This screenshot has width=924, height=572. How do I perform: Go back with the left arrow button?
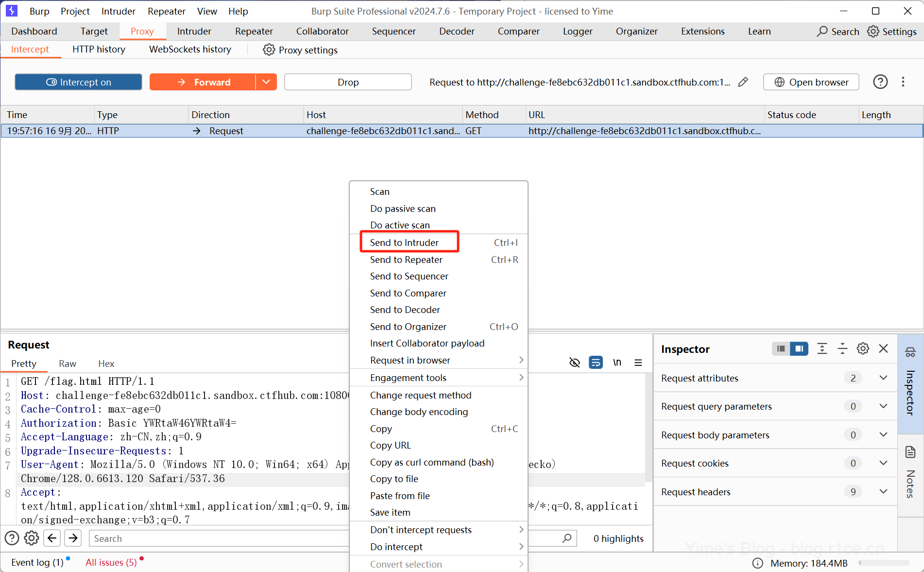click(52, 538)
